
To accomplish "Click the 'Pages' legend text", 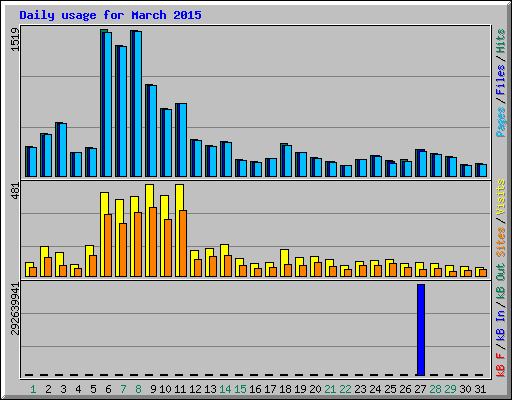I will pyautogui.click(x=501, y=122).
